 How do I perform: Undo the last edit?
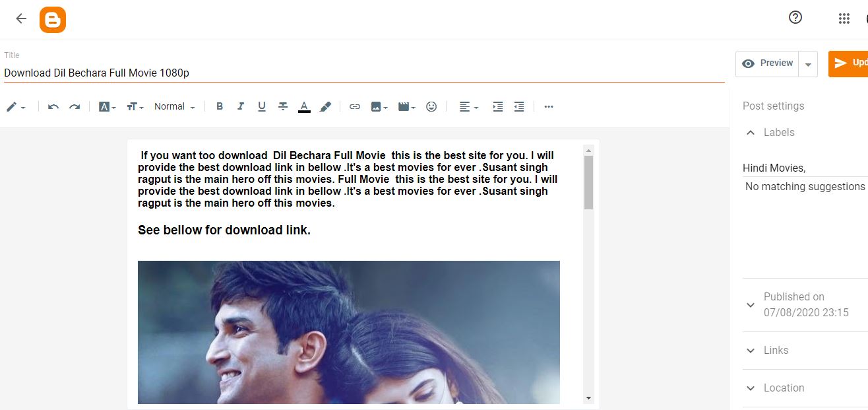[53, 106]
